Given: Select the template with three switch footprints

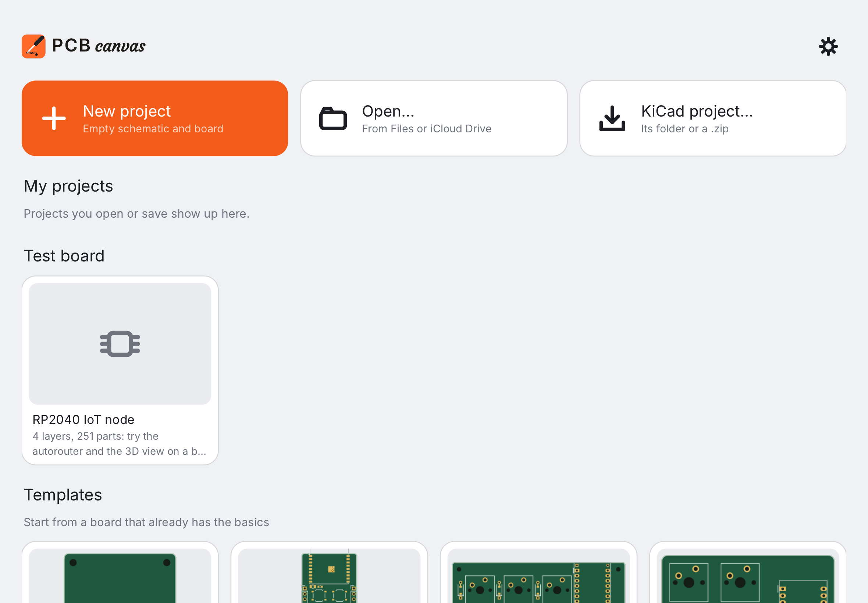Looking at the screenshot, I should [x=538, y=572].
